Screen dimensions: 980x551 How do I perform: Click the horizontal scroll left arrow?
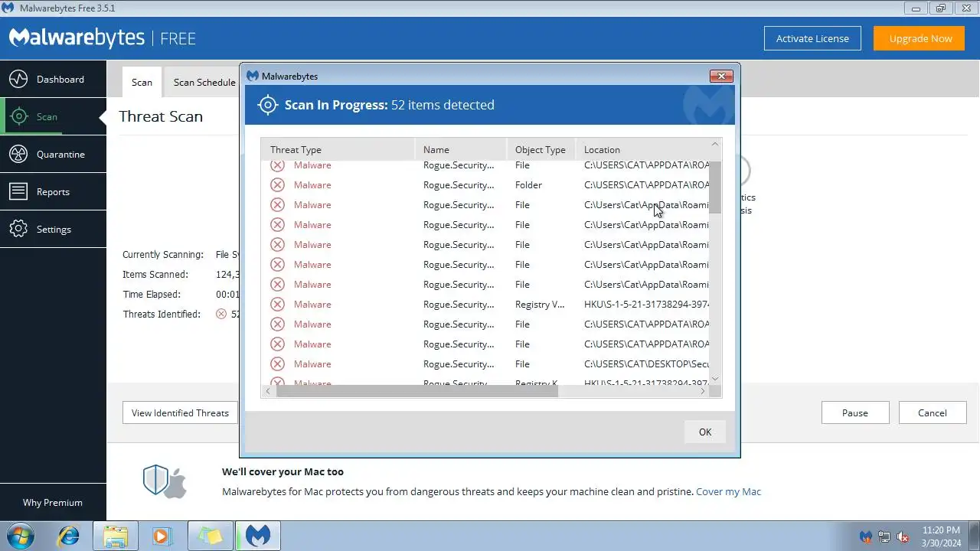(268, 391)
